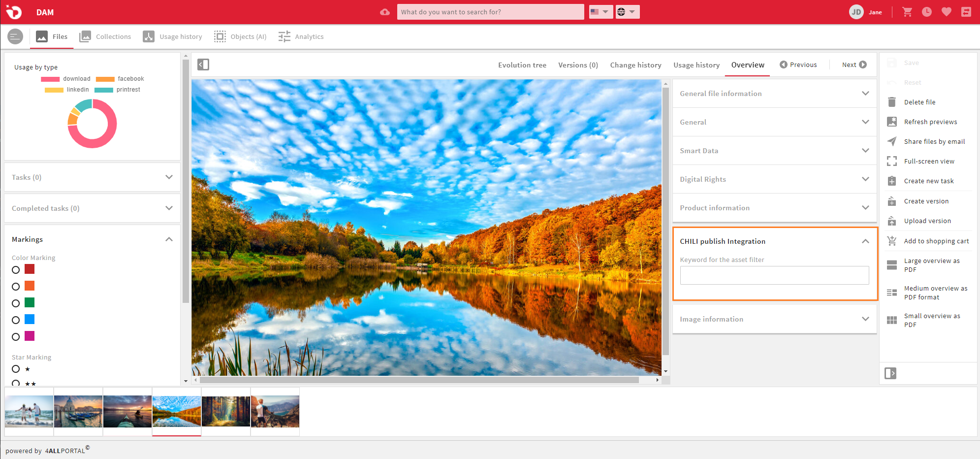980x459 pixels.
Task: Click the DAM logo icon
Action: coord(14,12)
